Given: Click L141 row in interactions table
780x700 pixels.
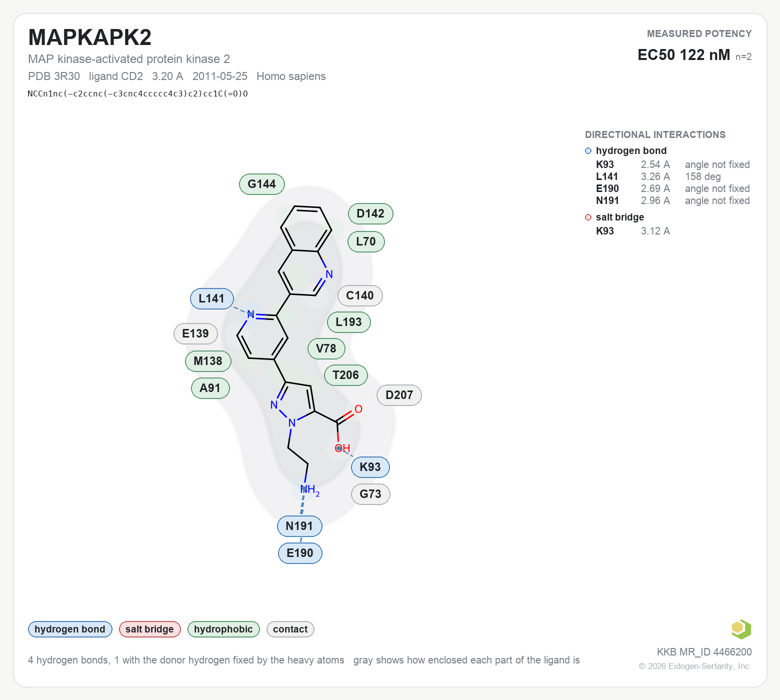Looking at the screenshot, I should coord(672,176).
